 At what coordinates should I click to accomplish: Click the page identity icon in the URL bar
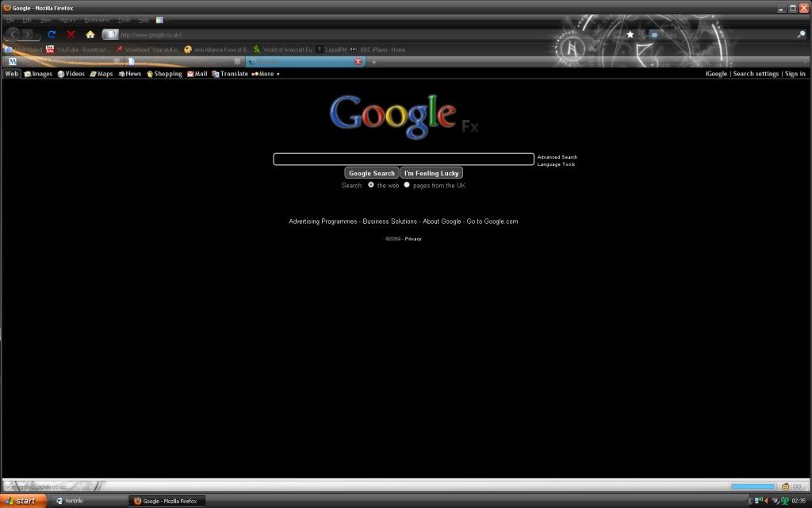(110, 34)
